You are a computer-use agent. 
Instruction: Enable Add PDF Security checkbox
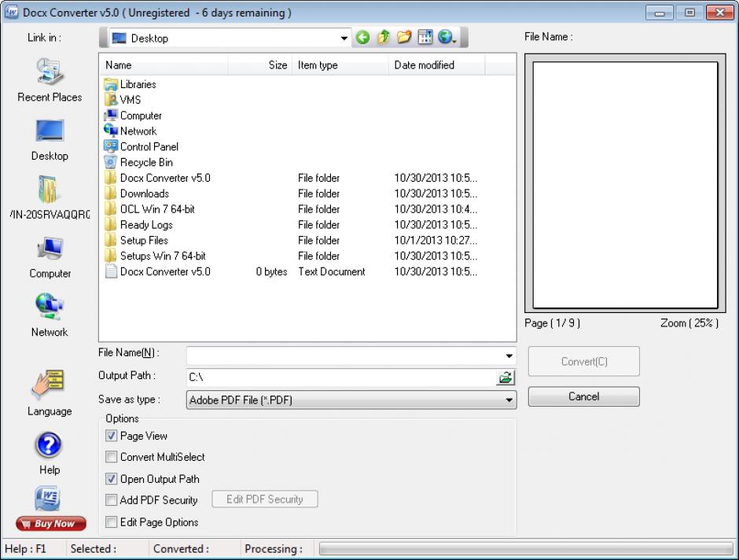click(x=111, y=499)
